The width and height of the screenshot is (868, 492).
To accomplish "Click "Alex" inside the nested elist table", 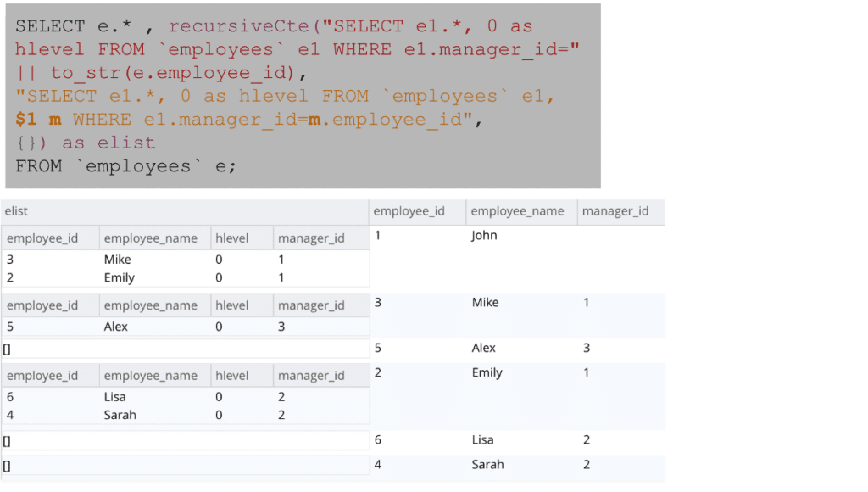I will (115, 327).
